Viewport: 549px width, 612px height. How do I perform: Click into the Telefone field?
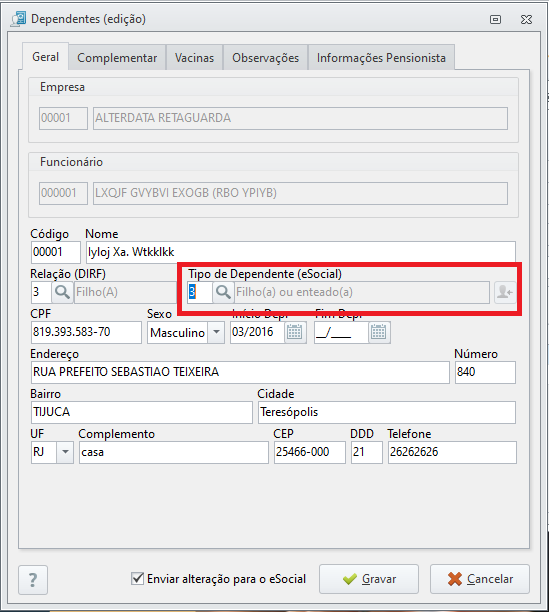click(452, 452)
